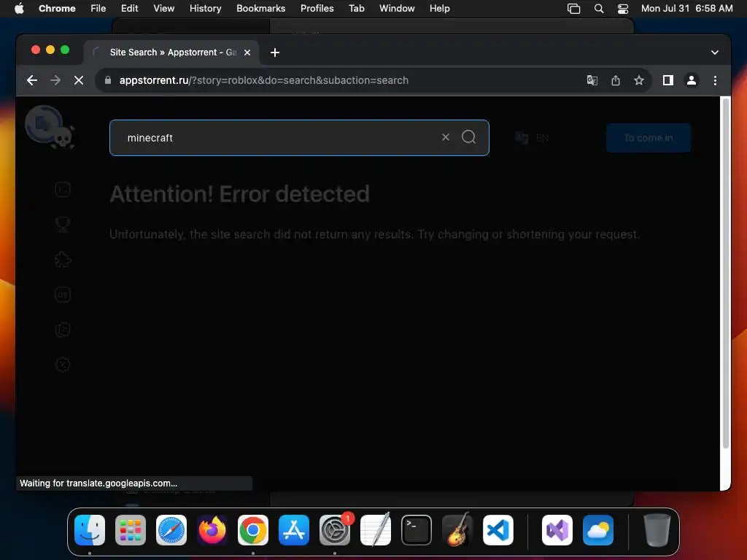
Task: Open Safari from the Dock
Action: pos(171,530)
